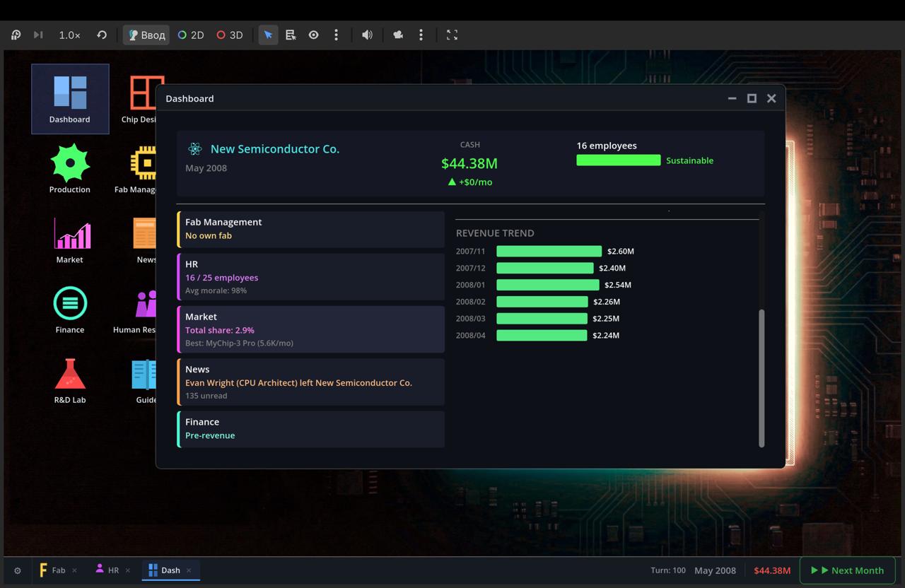
Task: Open the News card about Evan Wright
Action: tap(310, 382)
